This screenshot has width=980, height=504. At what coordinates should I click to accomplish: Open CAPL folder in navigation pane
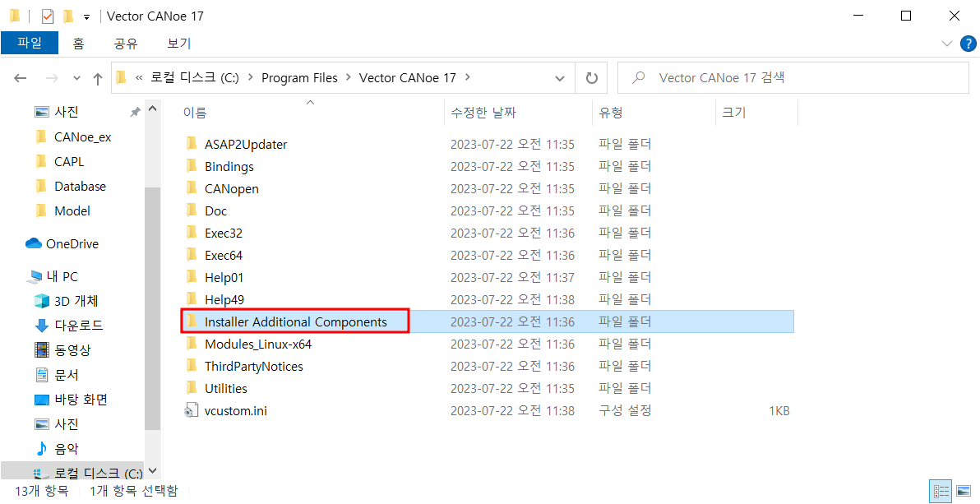[69, 161]
